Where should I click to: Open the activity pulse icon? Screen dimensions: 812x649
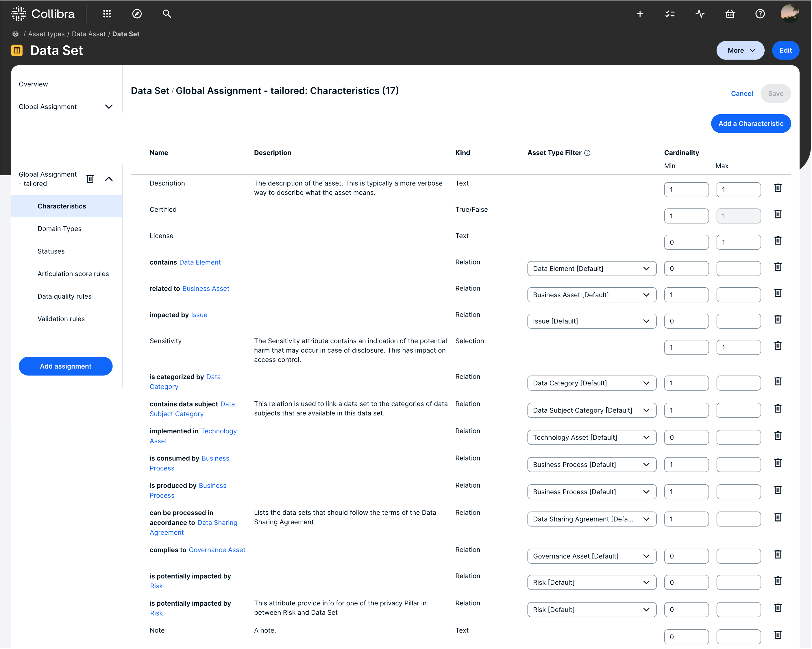pos(700,14)
